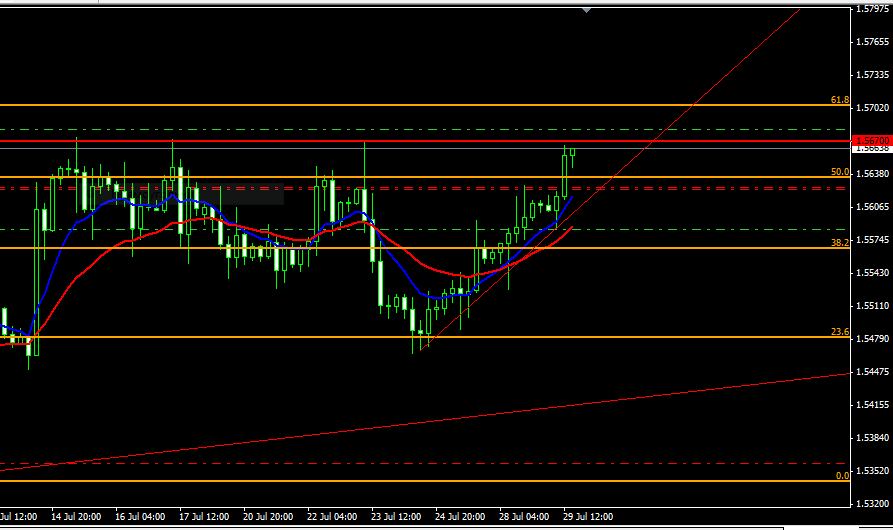Click the red 1.56700 price level tag
This screenshot has width=893, height=530.
click(x=871, y=140)
